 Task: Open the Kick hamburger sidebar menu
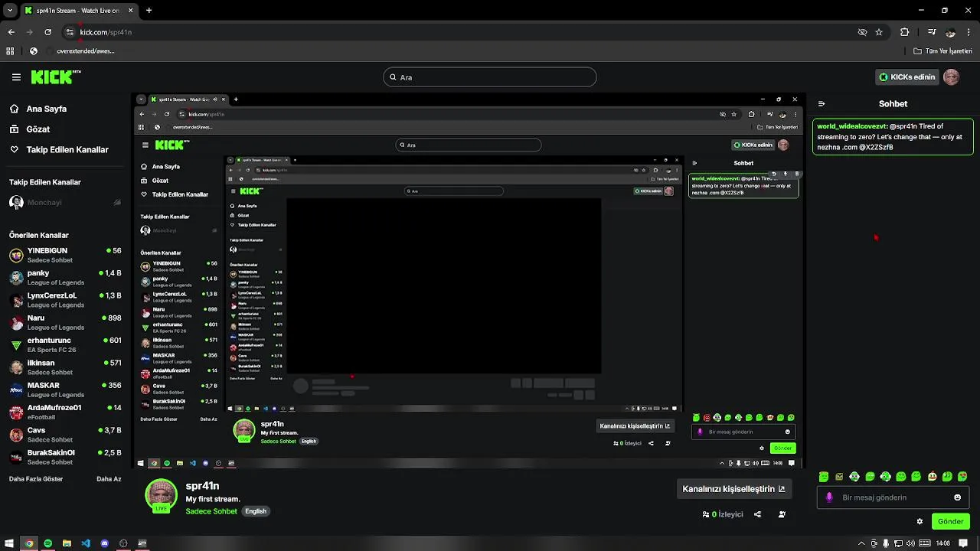click(16, 77)
